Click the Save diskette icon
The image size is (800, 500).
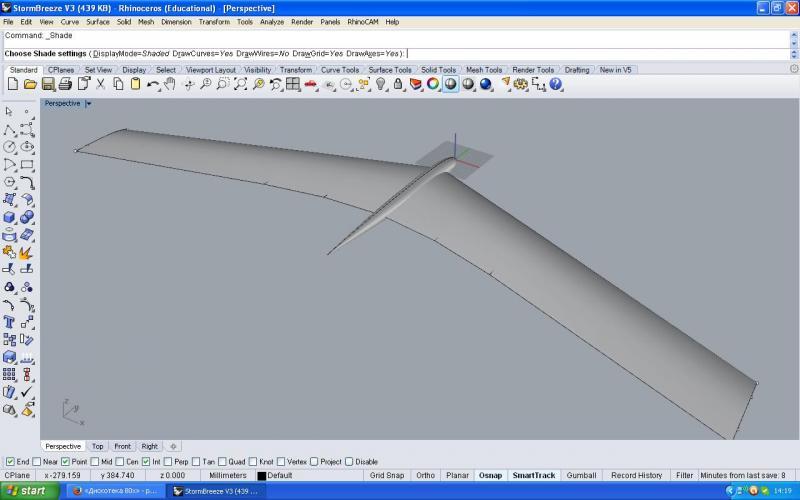point(47,85)
